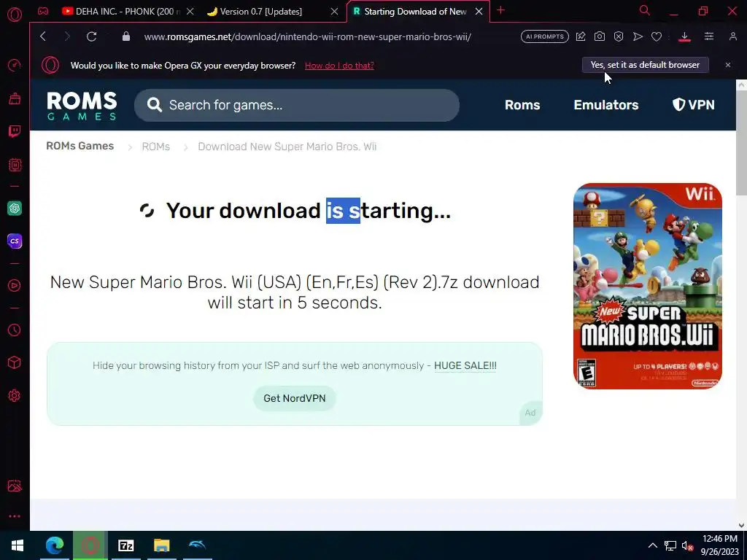Open the picture icon near sidebar bottom

[15, 486]
